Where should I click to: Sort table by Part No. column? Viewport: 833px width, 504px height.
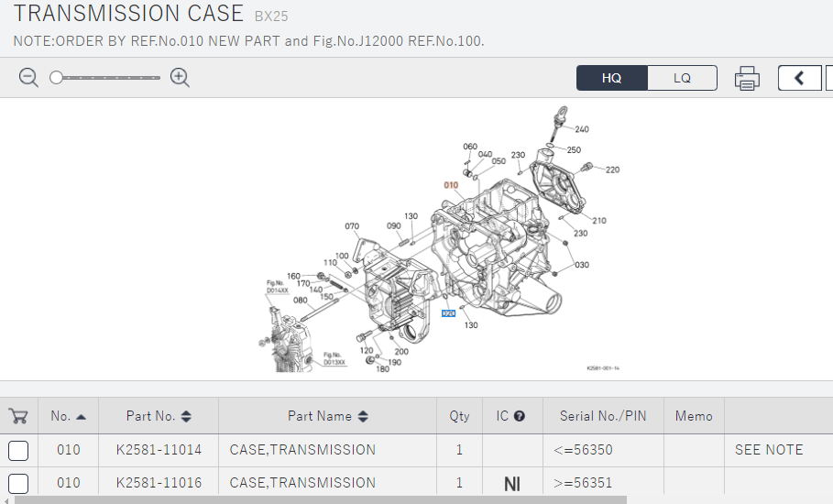pos(159,416)
